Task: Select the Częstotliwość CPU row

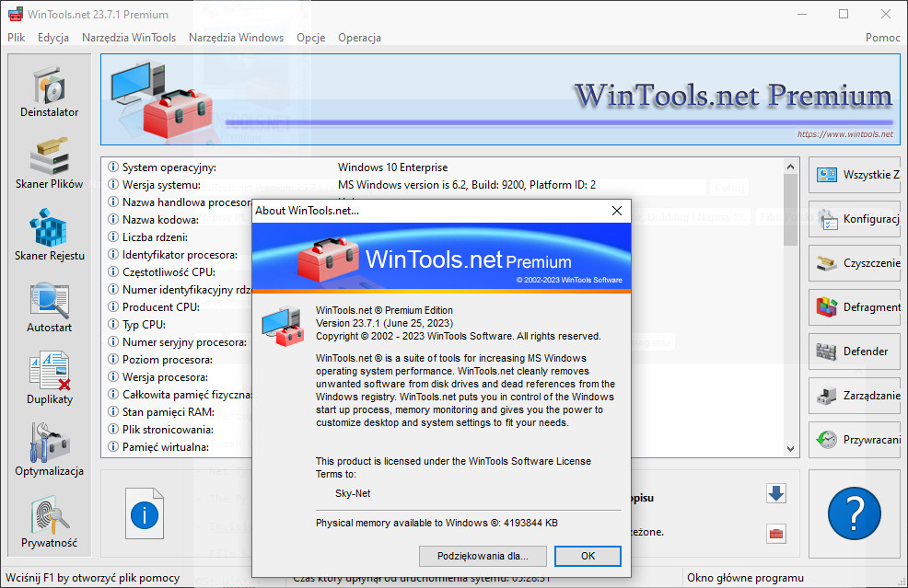Action: (179, 272)
